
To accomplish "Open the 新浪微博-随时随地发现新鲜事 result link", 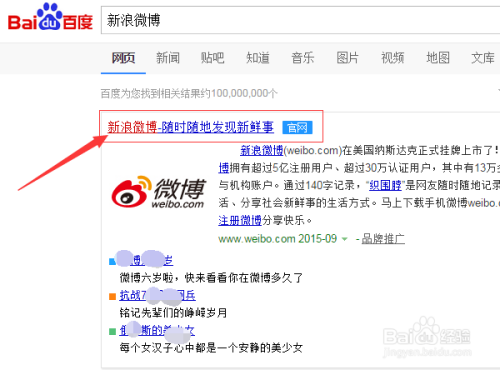I will tap(190, 127).
